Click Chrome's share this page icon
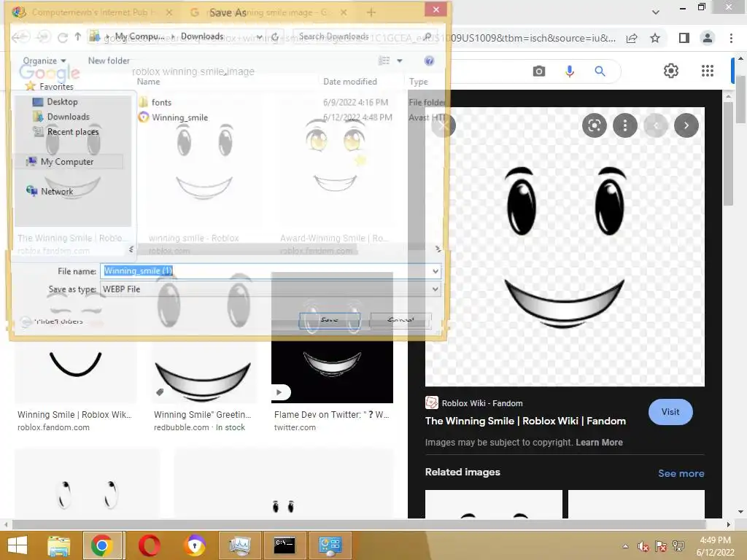Screen dimensions: 747x560 [632, 38]
